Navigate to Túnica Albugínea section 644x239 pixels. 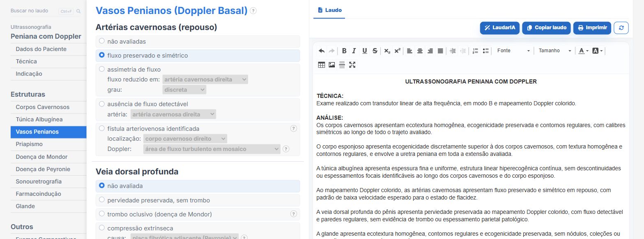pos(48,119)
